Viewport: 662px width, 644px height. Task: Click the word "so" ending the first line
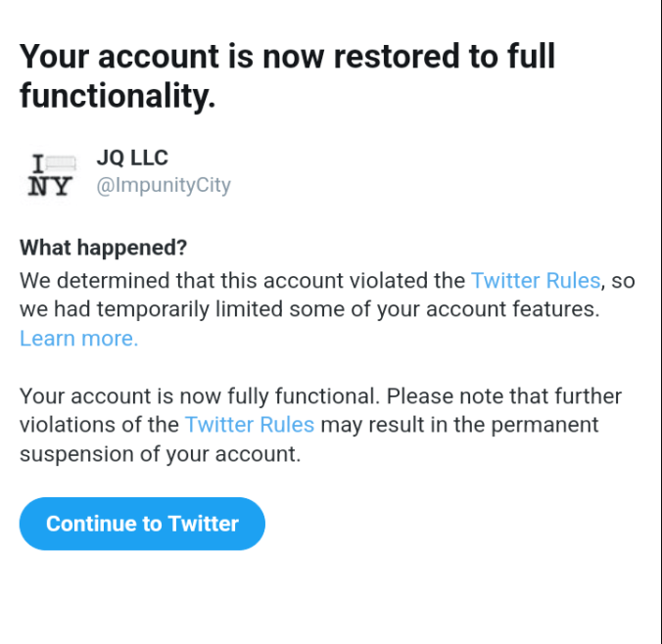(624, 281)
